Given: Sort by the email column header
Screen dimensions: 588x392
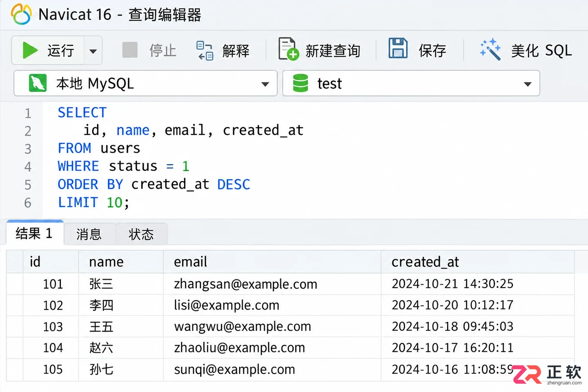Looking at the screenshot, I should click(272, 262).
